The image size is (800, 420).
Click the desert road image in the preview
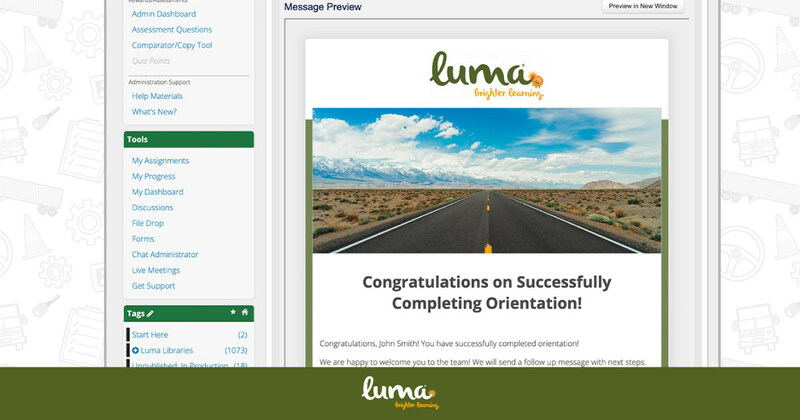click(x=486, y=180)
